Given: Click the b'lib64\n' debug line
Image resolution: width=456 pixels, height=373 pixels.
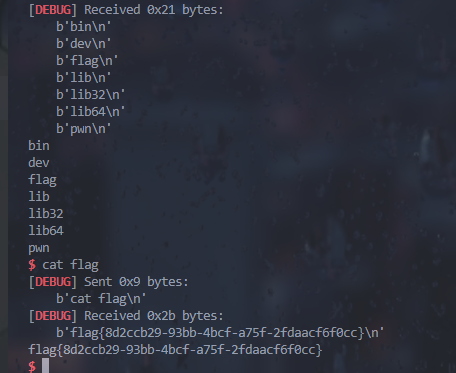Looking at the screenshot, I should (90, 112).
